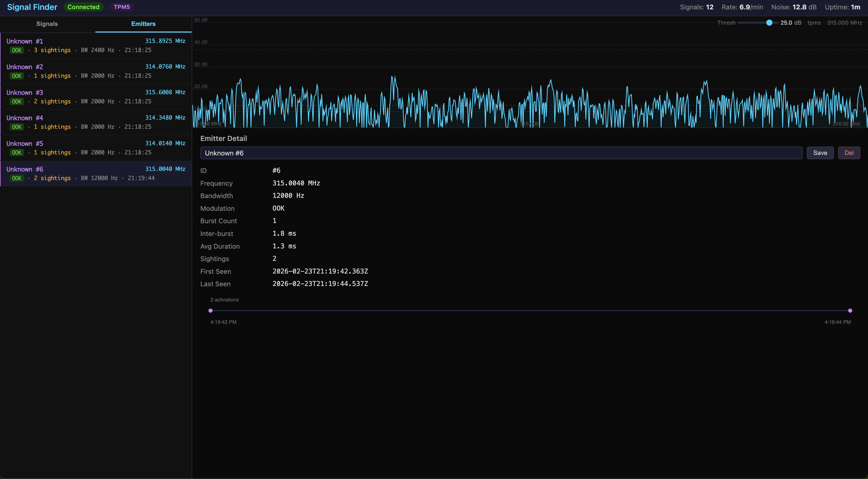868x479 pixels.
Task: Click the Signals count in the header
Action: coord(696,7)
